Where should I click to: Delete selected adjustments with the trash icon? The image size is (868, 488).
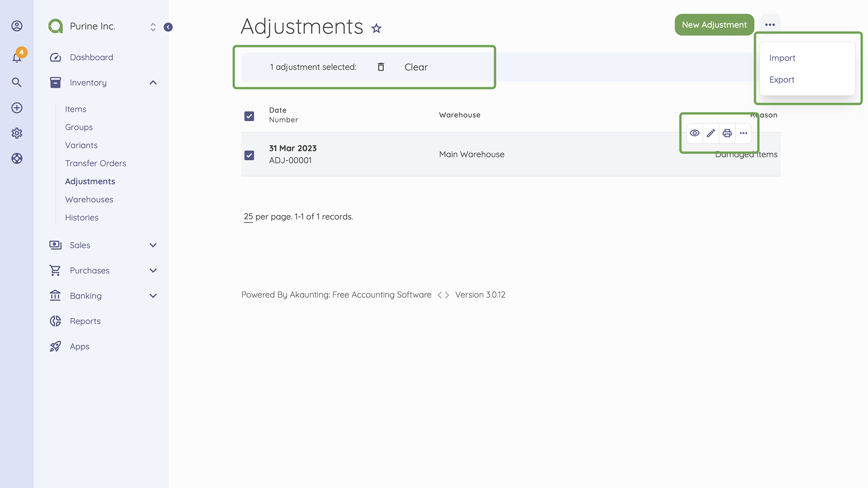[381, 66]
